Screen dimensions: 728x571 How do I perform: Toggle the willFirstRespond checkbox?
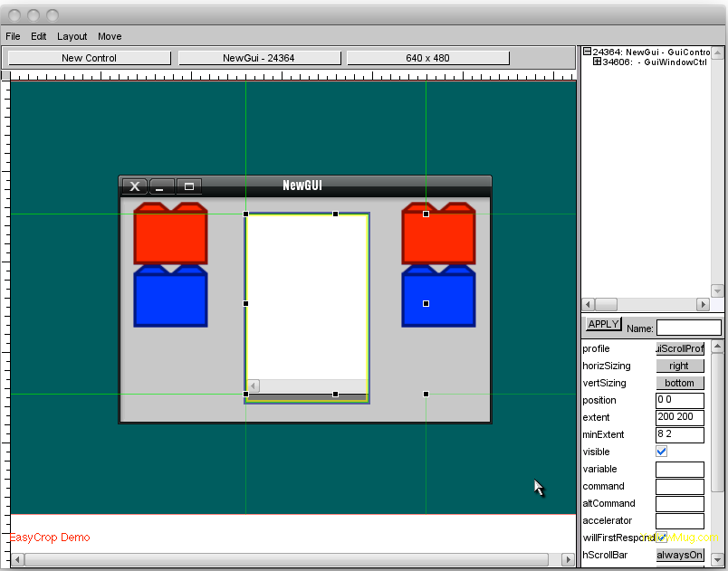pyautogui.click(x=662, y=538)
